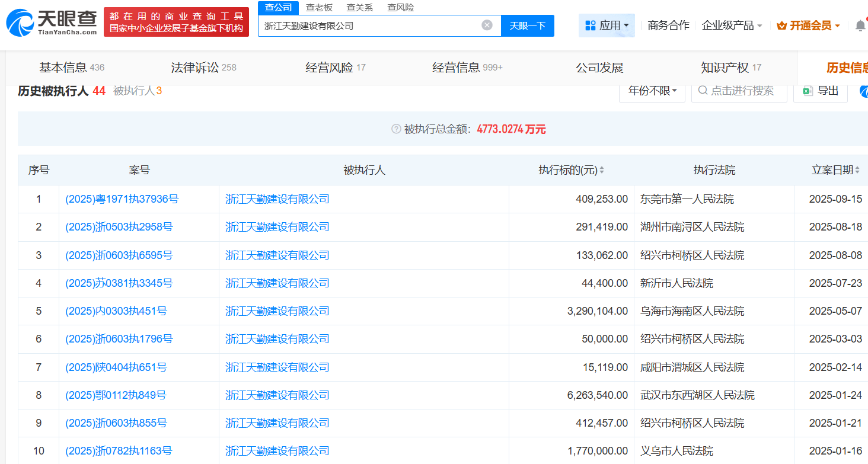
Task: Switch to 被执行人 3 sub-tab
Action: pos(137,91)
